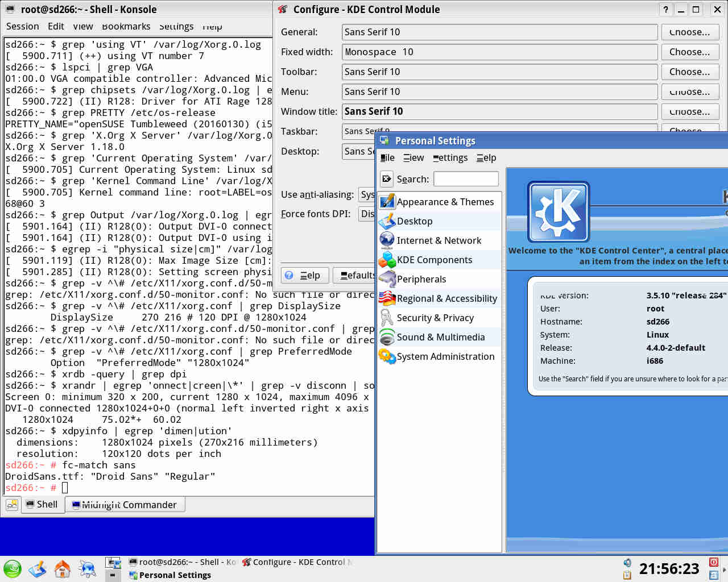
Task: Open Security & Privacy settings
Action: click(x=435, y=318)
